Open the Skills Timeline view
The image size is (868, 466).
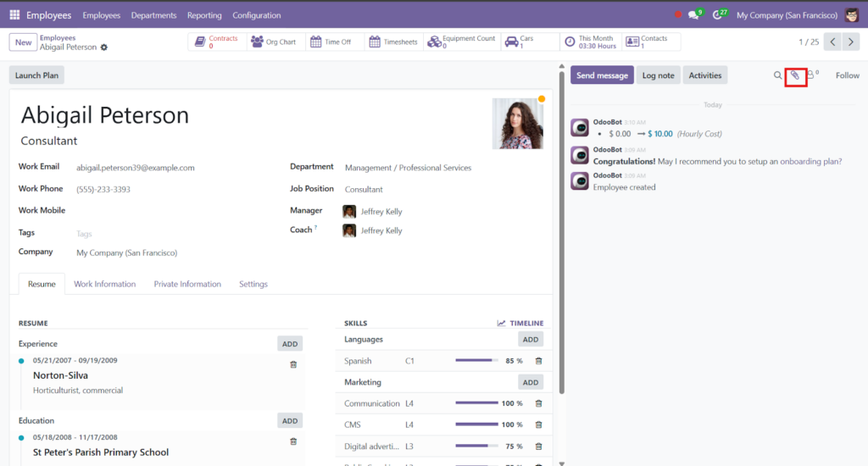pos(520,323)
